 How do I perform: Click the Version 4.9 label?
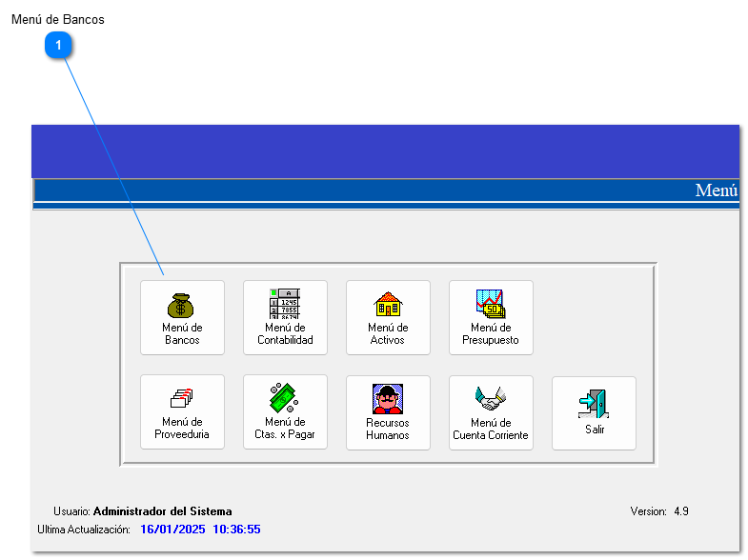coord(658,511)
